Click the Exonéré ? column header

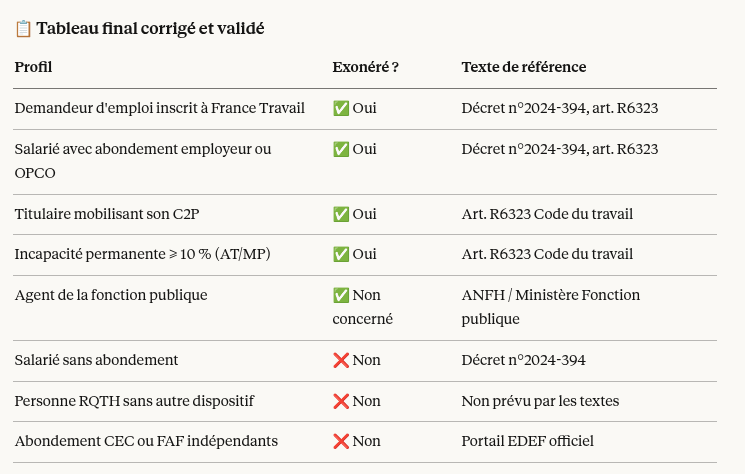pos(366,67)
